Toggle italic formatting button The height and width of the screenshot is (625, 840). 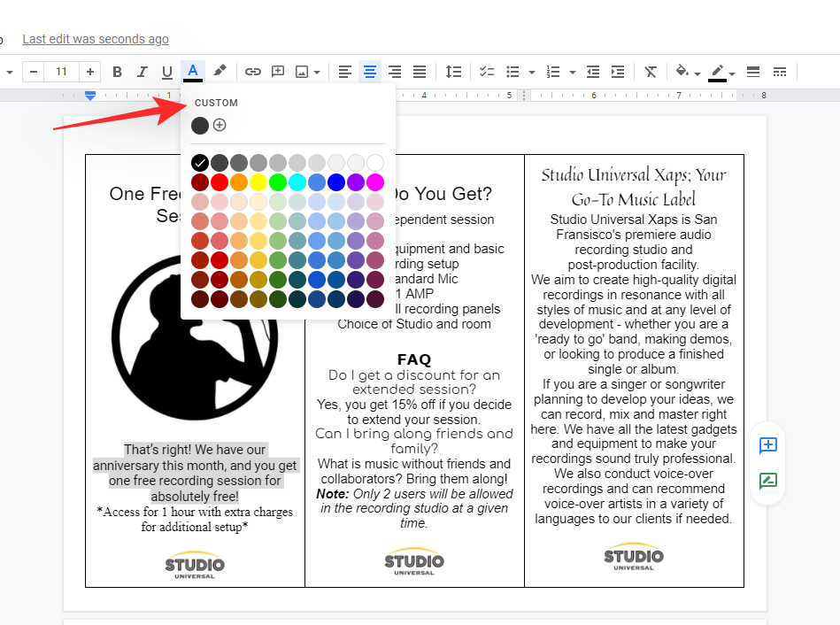(x=142, y=72)
